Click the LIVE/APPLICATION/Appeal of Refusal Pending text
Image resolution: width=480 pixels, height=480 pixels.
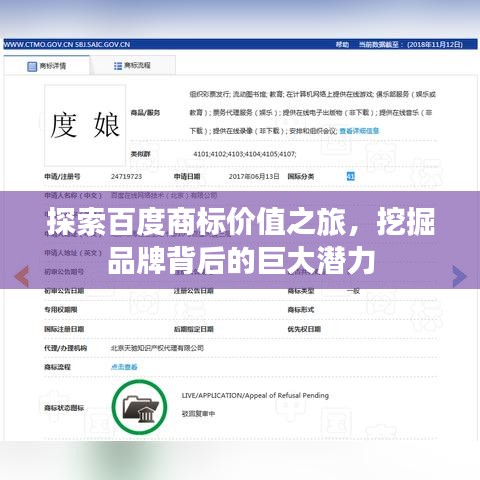255,395
